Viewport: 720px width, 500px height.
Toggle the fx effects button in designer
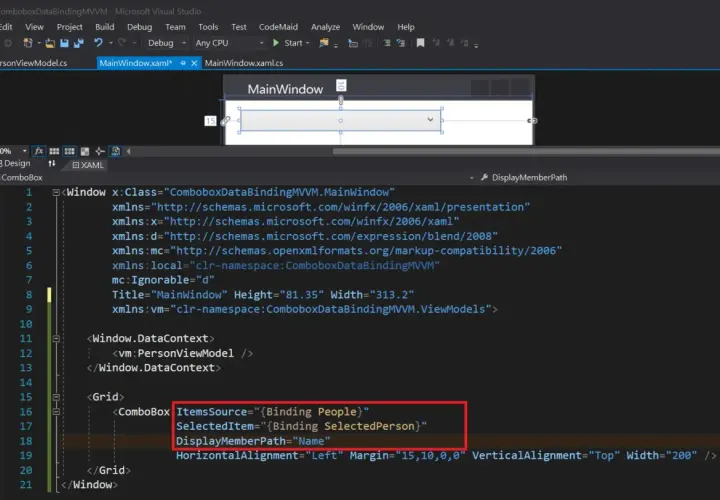[x=39, y=151]
